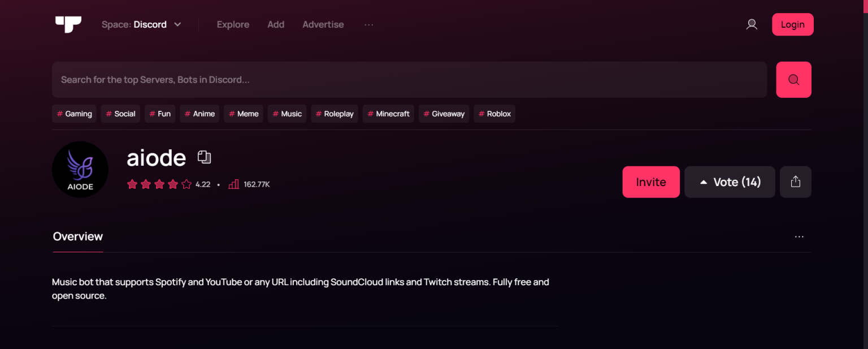Open search with the magnifier icon
Viewport: 868px width, 349px height.
[793, 79]
